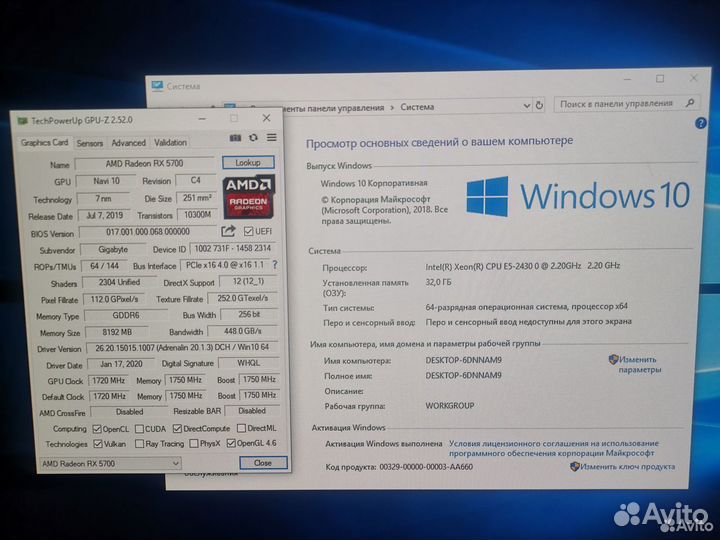The image size is (720, 540).
Task: Click the shield icon beside Изменить параметры
Action: tap(613, 359)
